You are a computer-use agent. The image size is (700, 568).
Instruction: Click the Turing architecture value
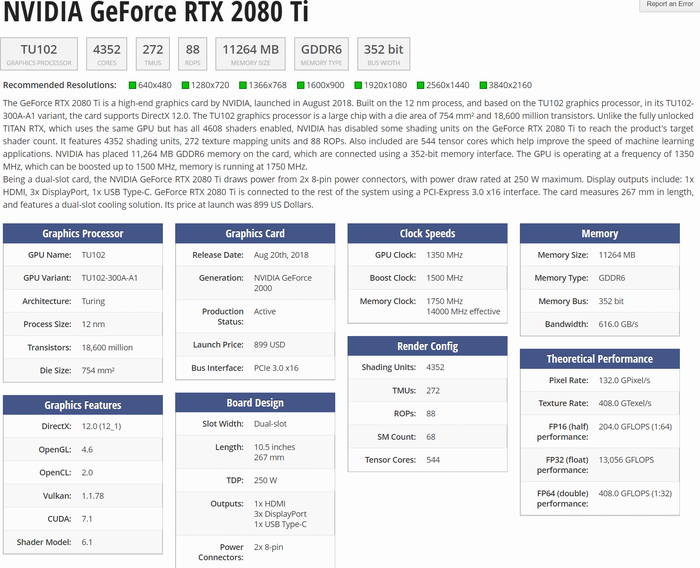[x=95, y=301]
